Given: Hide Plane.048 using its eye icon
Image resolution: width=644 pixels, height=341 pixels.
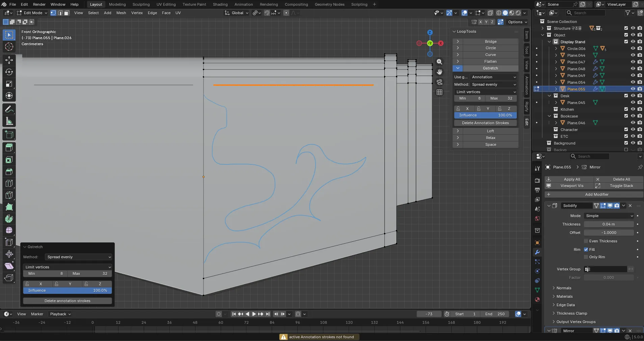Looking at the screenshot, I should click(633, 69).
